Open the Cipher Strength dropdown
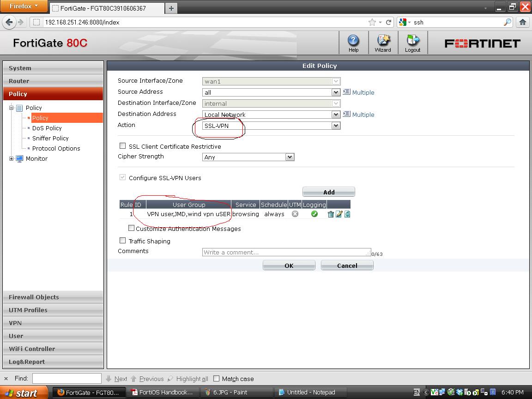Viewport: 532px width, 399px height. click(x=248, y=157)
